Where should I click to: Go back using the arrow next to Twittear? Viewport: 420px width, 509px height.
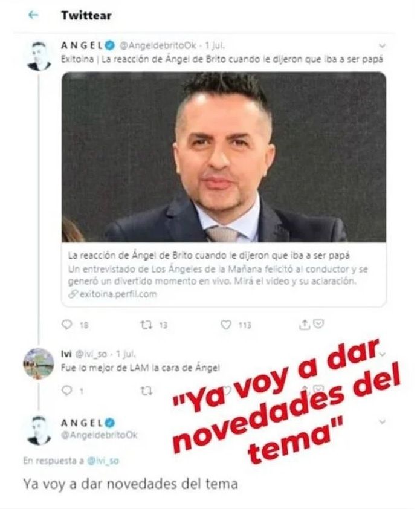[33, 15]
